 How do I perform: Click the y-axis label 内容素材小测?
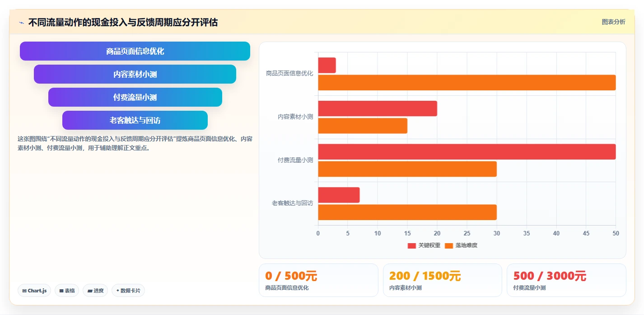[x=295, y=117]
